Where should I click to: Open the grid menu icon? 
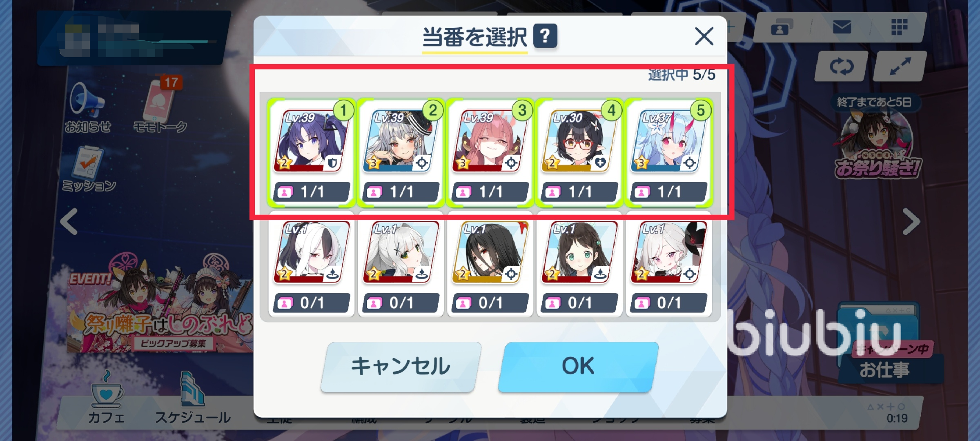(x=899, y=27)
